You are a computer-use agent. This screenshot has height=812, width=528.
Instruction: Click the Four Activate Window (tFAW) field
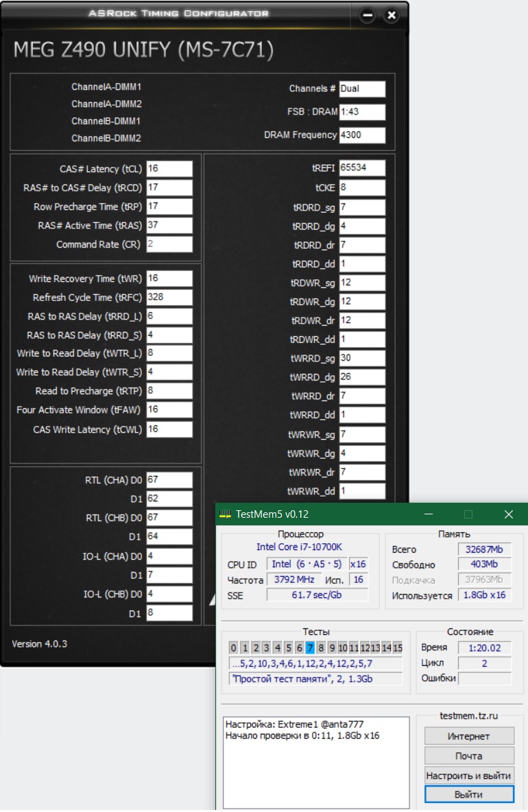click(x=169, y=409)
